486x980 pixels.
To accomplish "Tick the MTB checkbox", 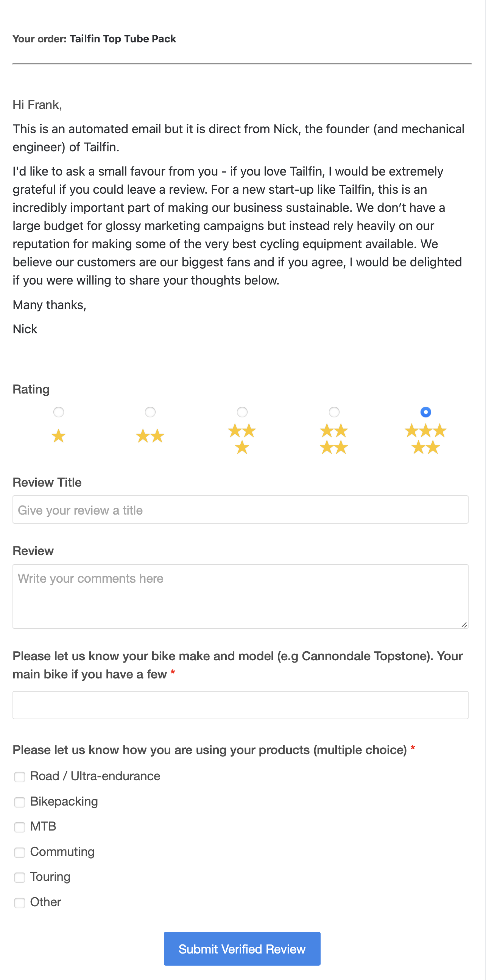I will (19, 827).
